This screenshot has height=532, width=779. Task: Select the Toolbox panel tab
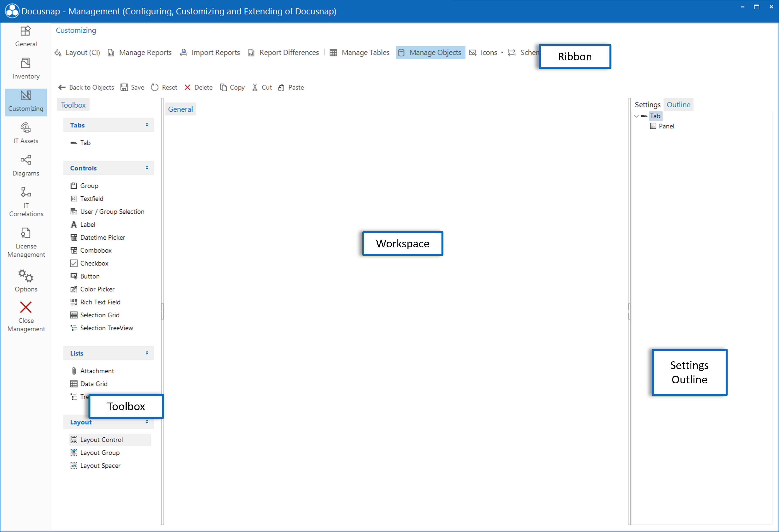73,105
